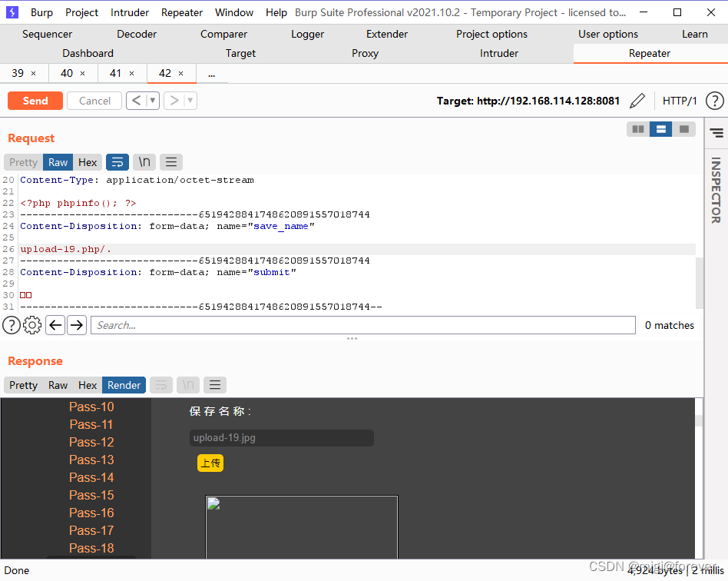The height and width of the screenshot is (581, 728).
Task: Open Pass-17 link in rendered page
Action: 91,530
